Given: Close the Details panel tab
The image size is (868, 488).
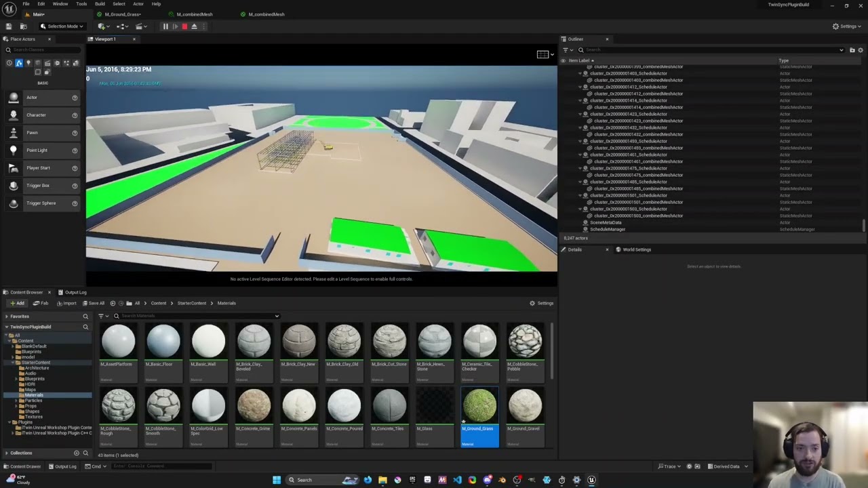Looking at the screenshot, I should tap(607, 249).
